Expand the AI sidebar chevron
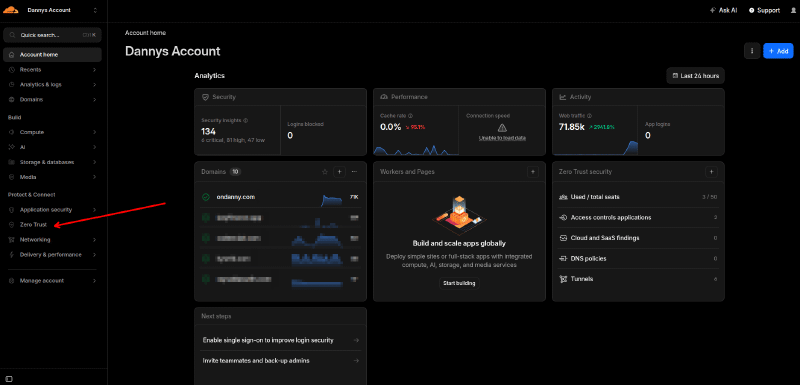This screenshot has width=800, height=385. coord(94,147)
